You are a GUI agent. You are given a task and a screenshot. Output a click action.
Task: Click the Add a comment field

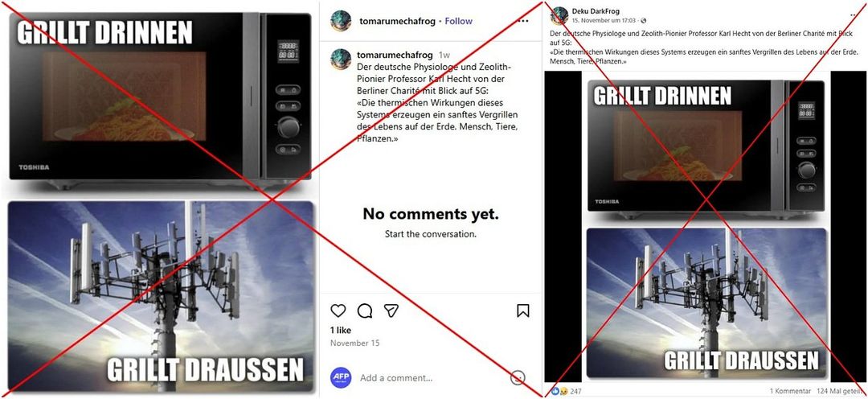point(432,378)
